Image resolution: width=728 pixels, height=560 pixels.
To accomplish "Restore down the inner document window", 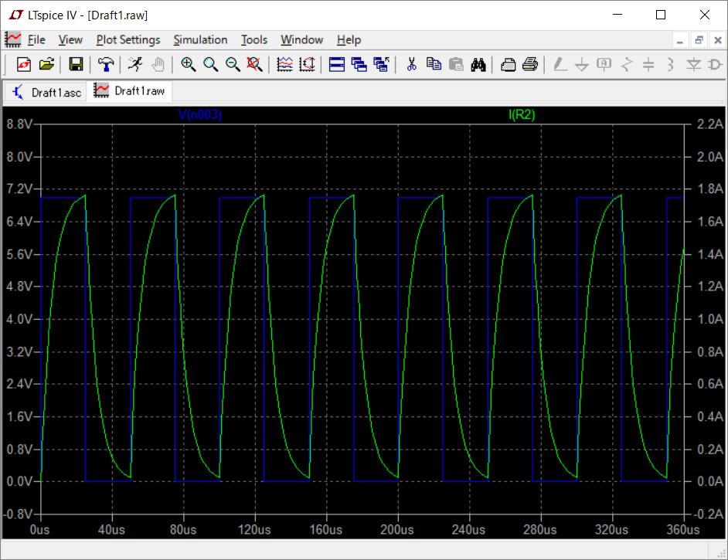I will pyautogui.click(x=699, y=40).
